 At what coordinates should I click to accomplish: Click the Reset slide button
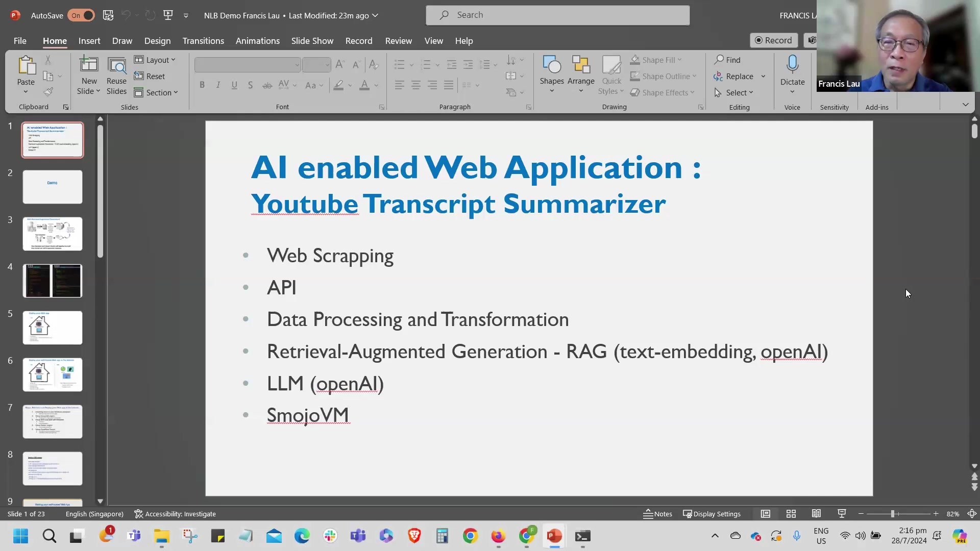click(x=150, y=76)
